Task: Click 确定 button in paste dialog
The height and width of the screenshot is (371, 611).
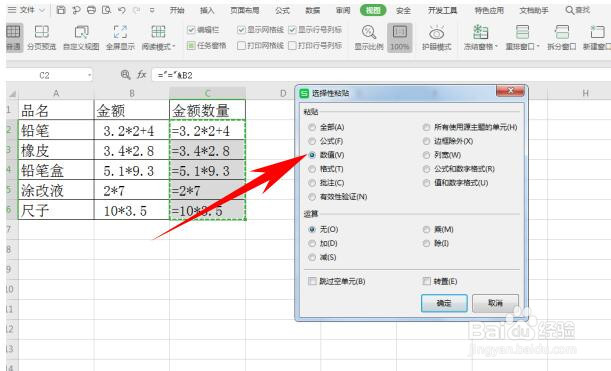Action: (x=444, y=303)
